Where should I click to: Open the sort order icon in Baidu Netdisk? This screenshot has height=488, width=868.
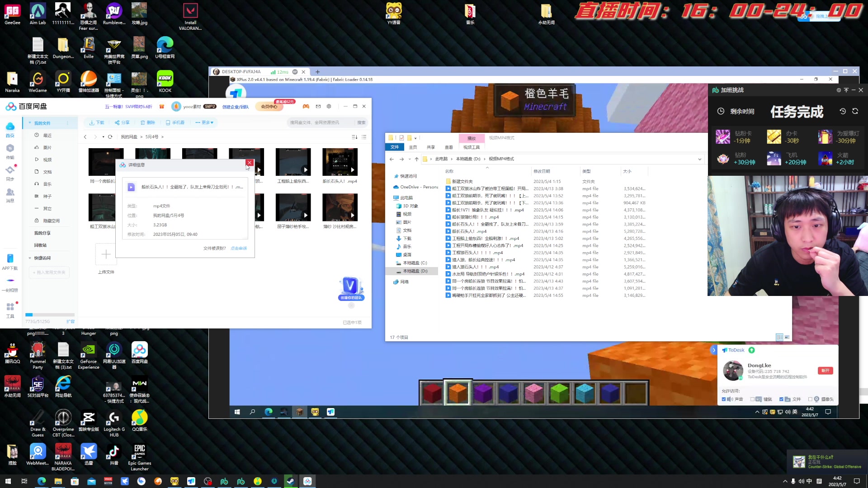354,137
